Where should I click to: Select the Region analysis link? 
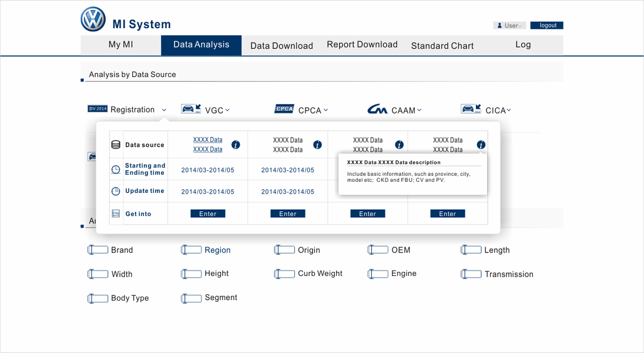[217, 250]
